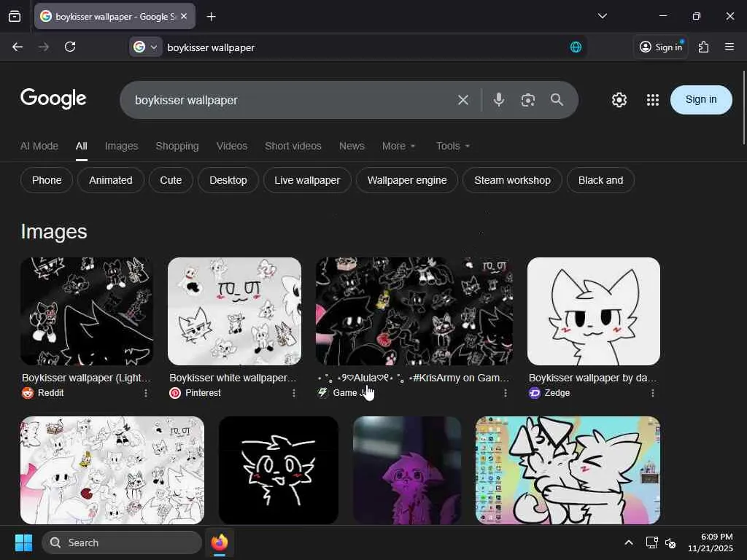Open search by image camera icon
This screenshot has width=747, height=560.
tap(528, 100)
